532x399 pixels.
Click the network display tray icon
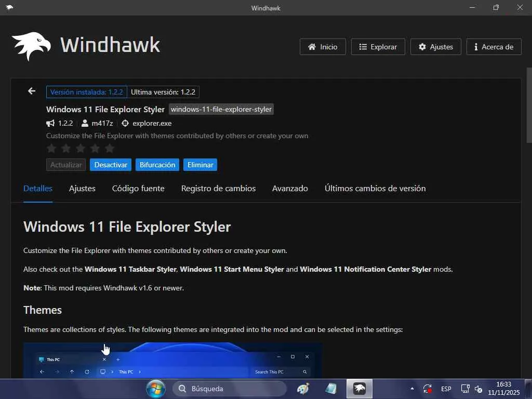465,389
